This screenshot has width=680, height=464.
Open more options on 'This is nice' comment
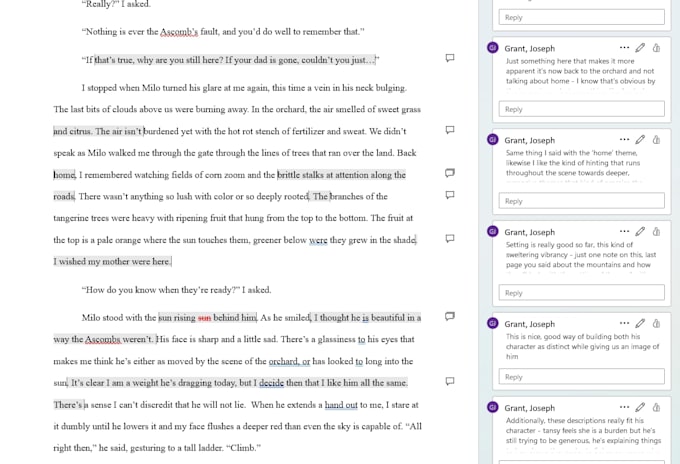click(624, 323)
